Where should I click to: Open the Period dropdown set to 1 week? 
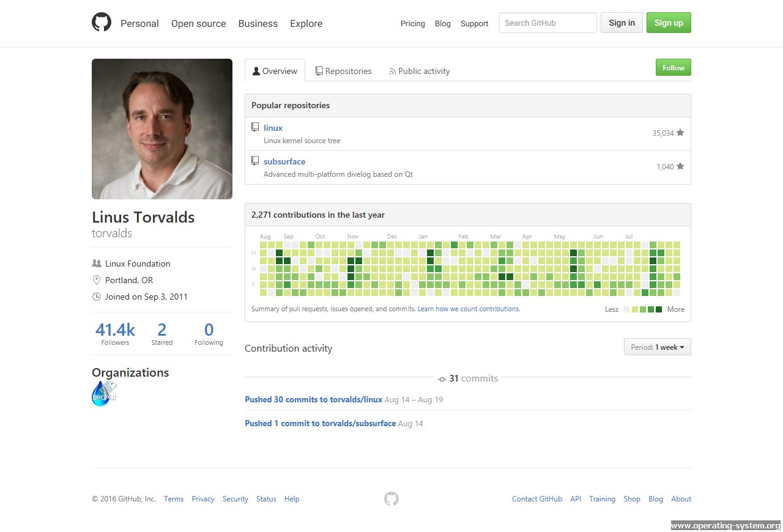(x=657, y=347)
